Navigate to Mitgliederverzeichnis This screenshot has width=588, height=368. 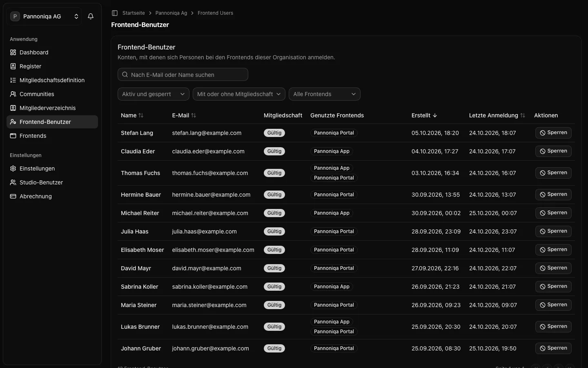click(52, 108)
